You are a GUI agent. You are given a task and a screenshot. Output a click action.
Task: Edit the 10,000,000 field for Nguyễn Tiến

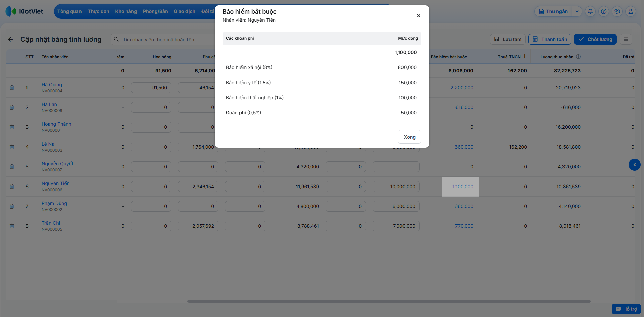click(x=396, y=187)
